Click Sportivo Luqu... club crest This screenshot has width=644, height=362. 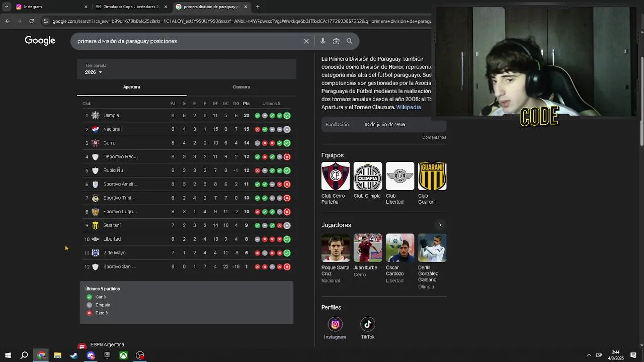(95, 212)
